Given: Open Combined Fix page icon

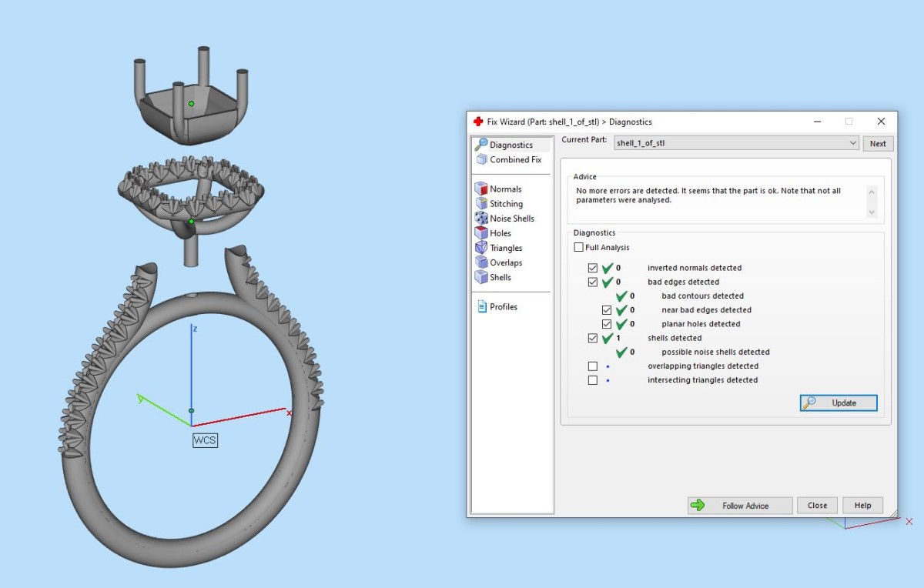Looking at the screenshot, I should (x=481, y=159).
